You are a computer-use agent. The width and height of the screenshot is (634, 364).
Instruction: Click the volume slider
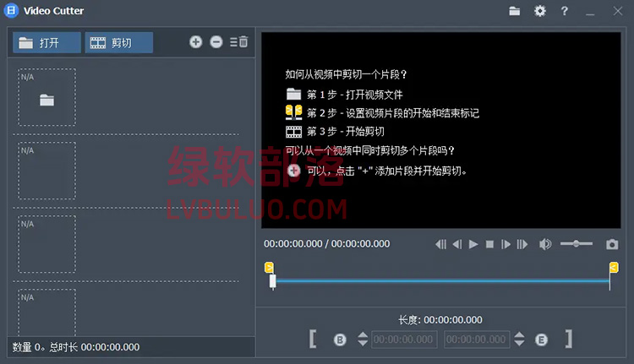pyautogui.click(x=577, y=243)
